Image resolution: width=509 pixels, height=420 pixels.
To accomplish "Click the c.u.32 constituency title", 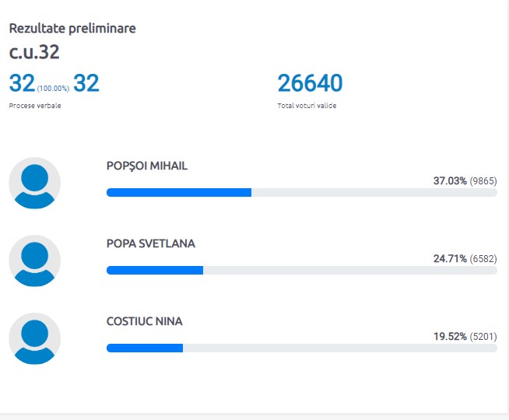I will point(34,53).
